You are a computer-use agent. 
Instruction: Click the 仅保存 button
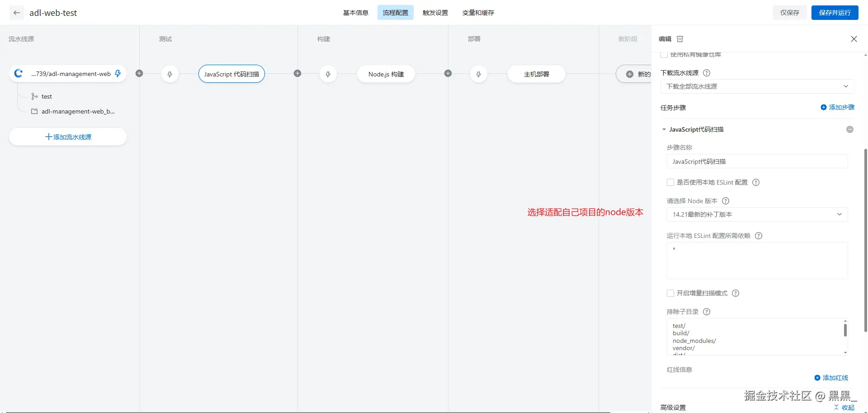(x=790, y=13)
